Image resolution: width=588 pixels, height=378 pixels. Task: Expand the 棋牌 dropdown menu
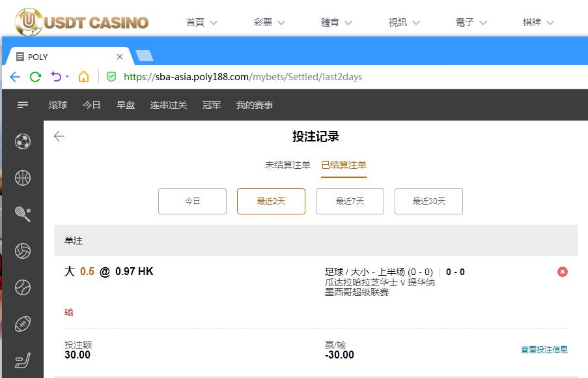coord(538,23)
